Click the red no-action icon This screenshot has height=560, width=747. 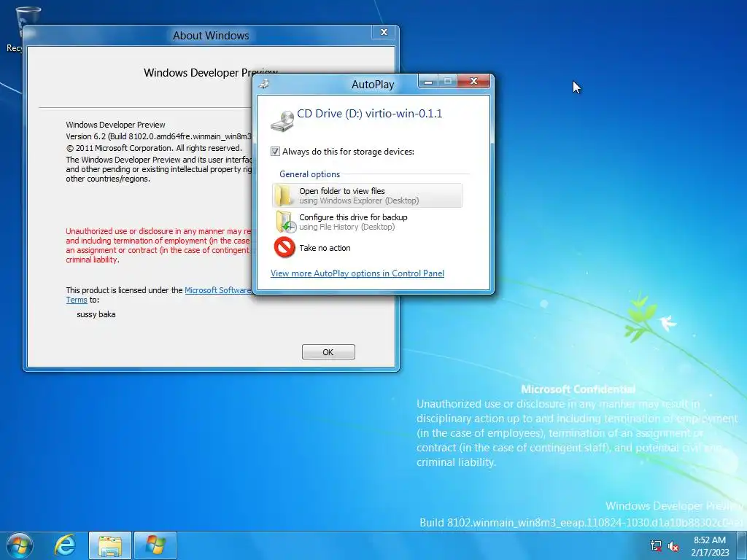click(285, 248)
